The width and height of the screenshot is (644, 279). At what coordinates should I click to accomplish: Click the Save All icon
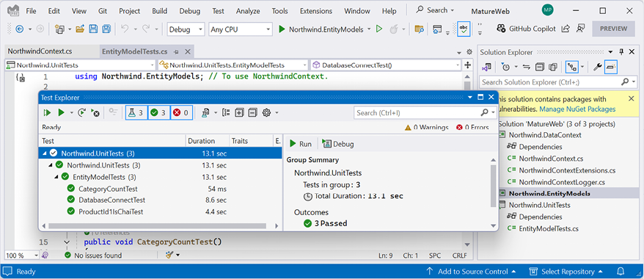(106, 29)
